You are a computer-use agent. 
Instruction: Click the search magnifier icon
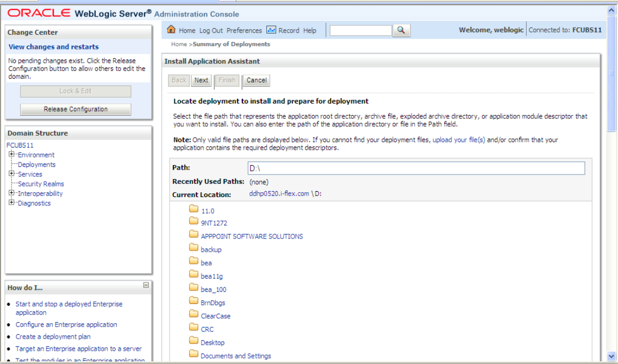tap(400, 30)
